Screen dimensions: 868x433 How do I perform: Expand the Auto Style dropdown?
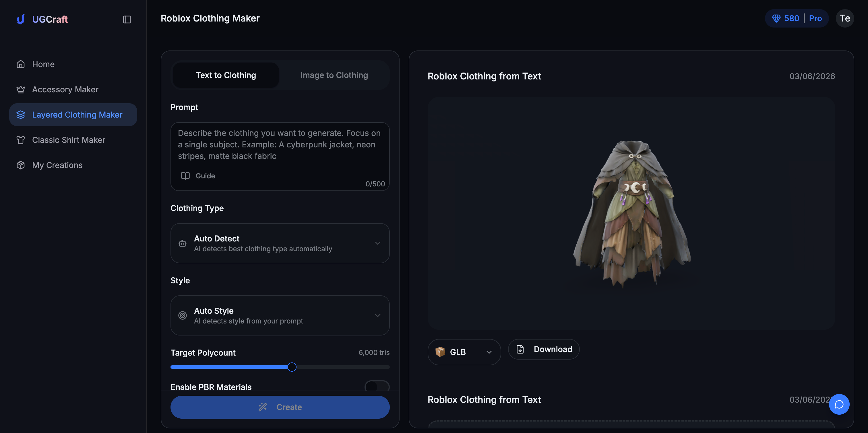[x=280, y=315]
